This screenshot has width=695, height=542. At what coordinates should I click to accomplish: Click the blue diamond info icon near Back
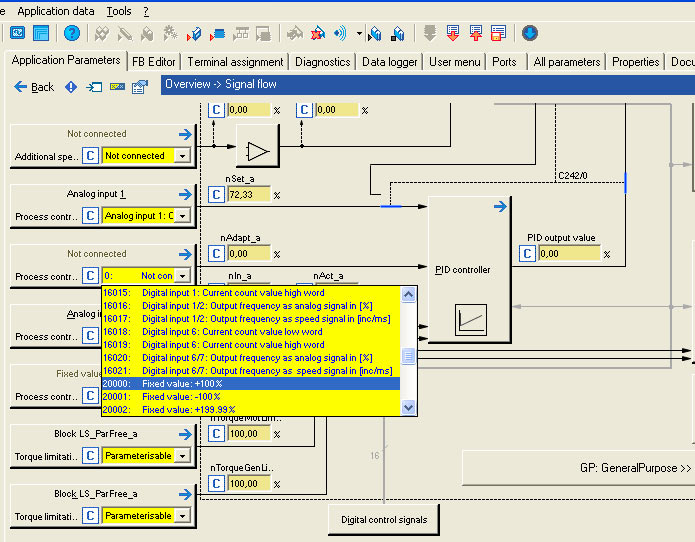coord(71,87)
